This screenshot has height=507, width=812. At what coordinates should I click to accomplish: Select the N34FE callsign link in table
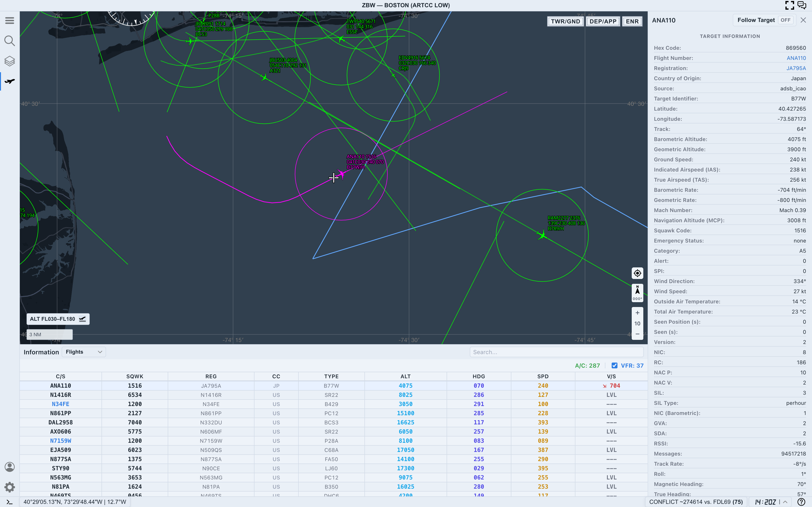(x=60, y=404)
